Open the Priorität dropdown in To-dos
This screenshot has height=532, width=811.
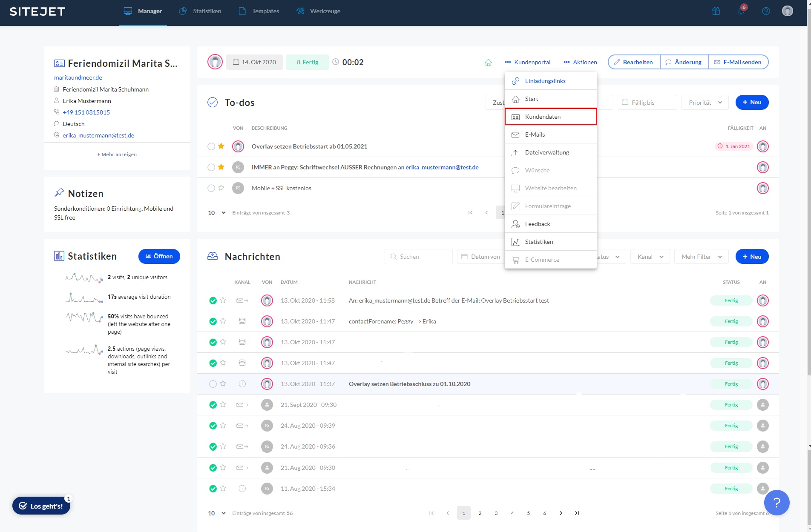tap(705, 102)
